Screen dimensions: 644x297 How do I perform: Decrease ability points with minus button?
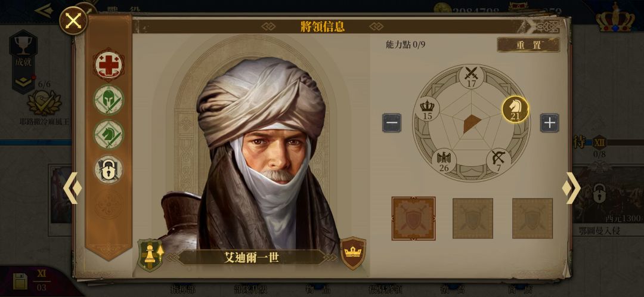click(x=392, y=123)
